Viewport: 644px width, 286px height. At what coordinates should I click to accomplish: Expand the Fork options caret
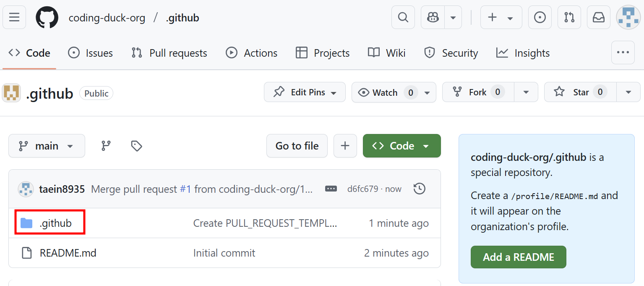click(x=526, y=92)
